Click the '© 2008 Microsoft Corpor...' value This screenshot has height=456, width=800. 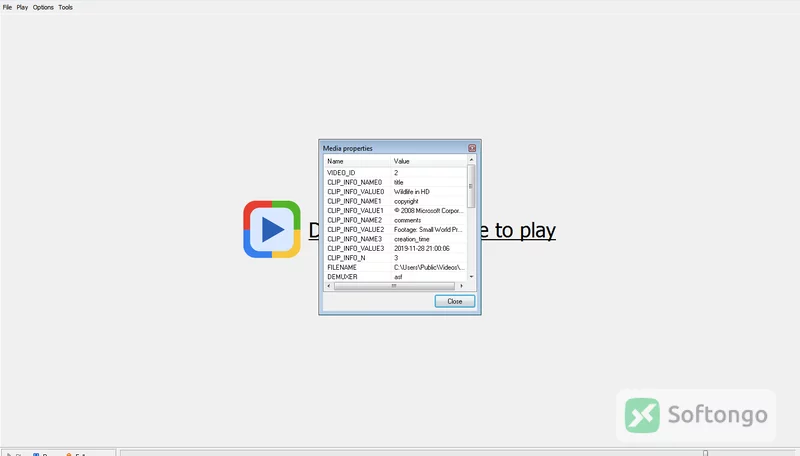429,211
